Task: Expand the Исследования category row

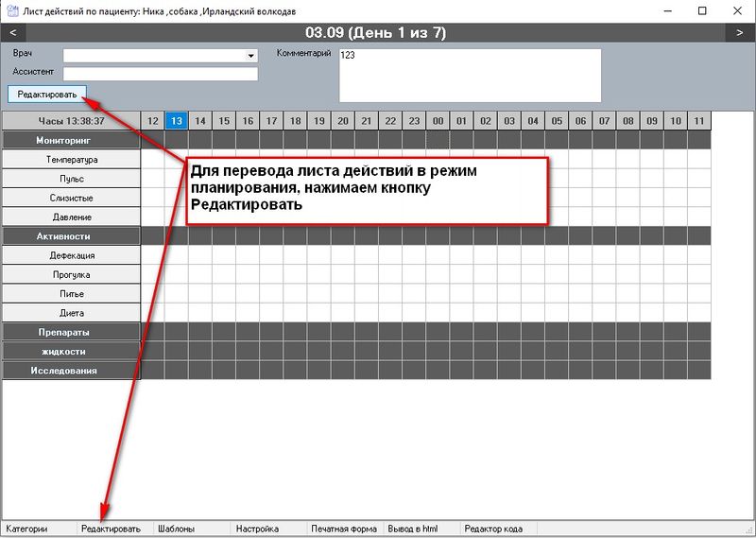Action: point(71,371)
